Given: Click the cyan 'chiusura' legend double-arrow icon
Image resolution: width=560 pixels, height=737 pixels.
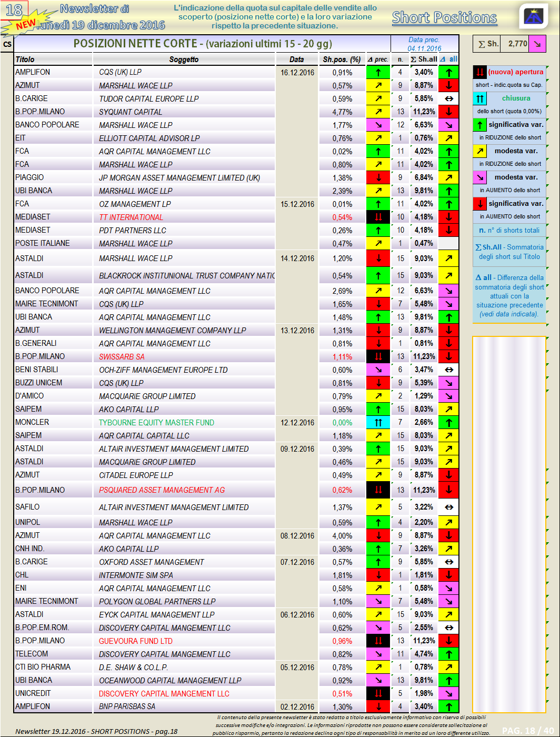Looking at the screenshot, I should click(479, 98).
